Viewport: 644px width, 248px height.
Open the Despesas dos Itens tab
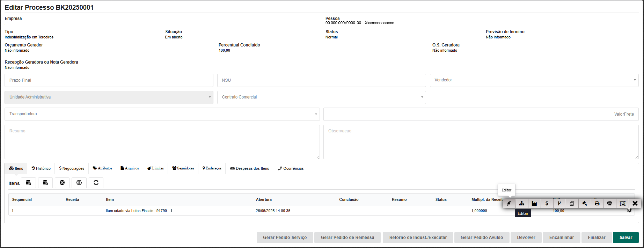tap(249, 168)
